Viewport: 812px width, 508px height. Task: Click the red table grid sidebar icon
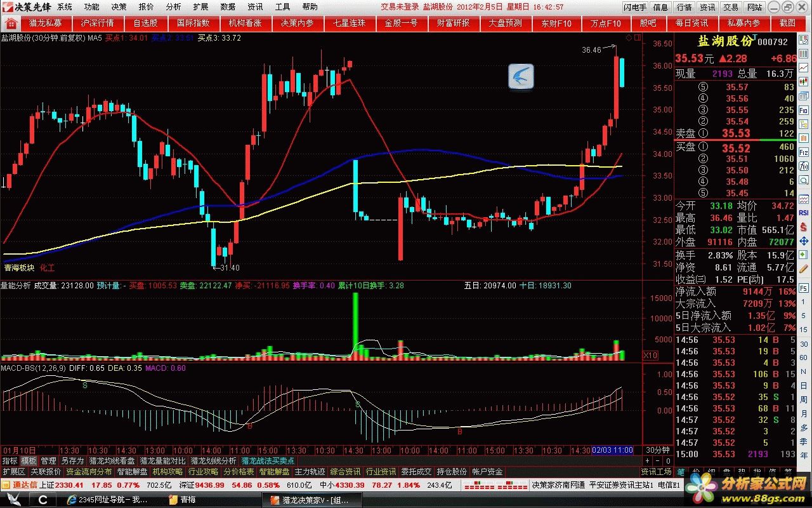[x=804, y=54]
